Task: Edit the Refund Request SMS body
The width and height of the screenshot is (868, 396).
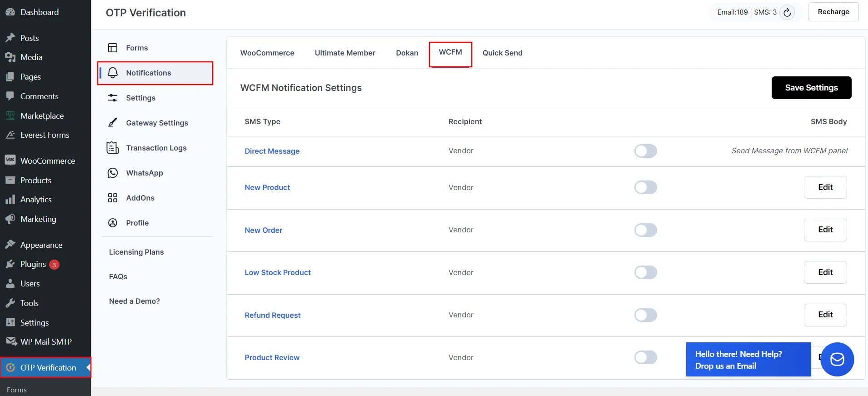Action: (x=825, y=315)
